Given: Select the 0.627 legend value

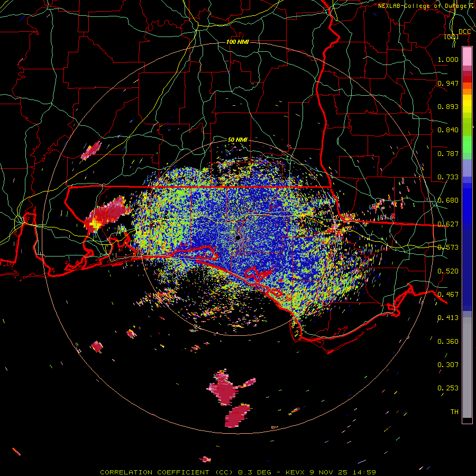Looking at the screenshot, I should 448,224.
